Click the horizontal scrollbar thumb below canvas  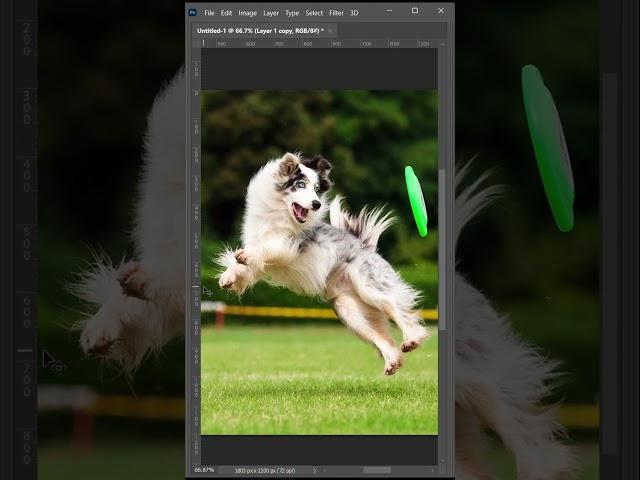376,470
